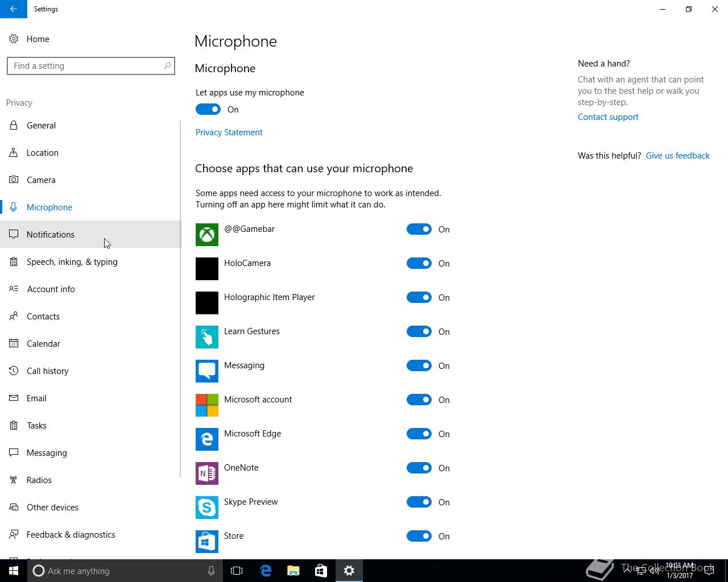This screenshot has height=582, width=728.
Task: Click the Home gear icon
Action: coord(14,39)
